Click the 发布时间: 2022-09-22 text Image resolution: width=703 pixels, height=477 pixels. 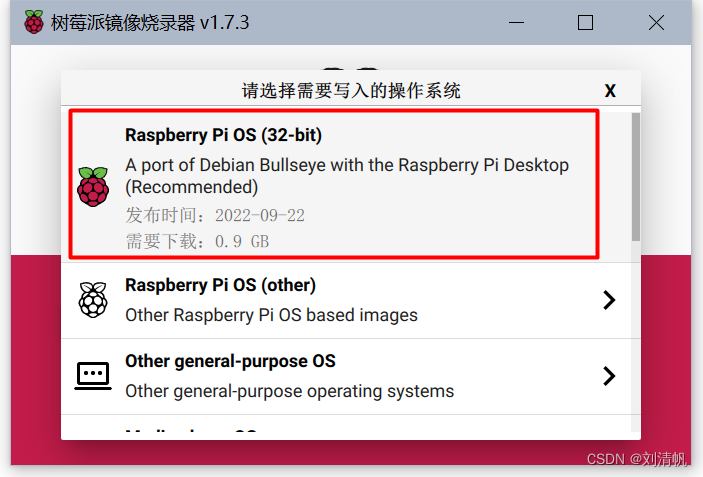(x=215, y=216)
